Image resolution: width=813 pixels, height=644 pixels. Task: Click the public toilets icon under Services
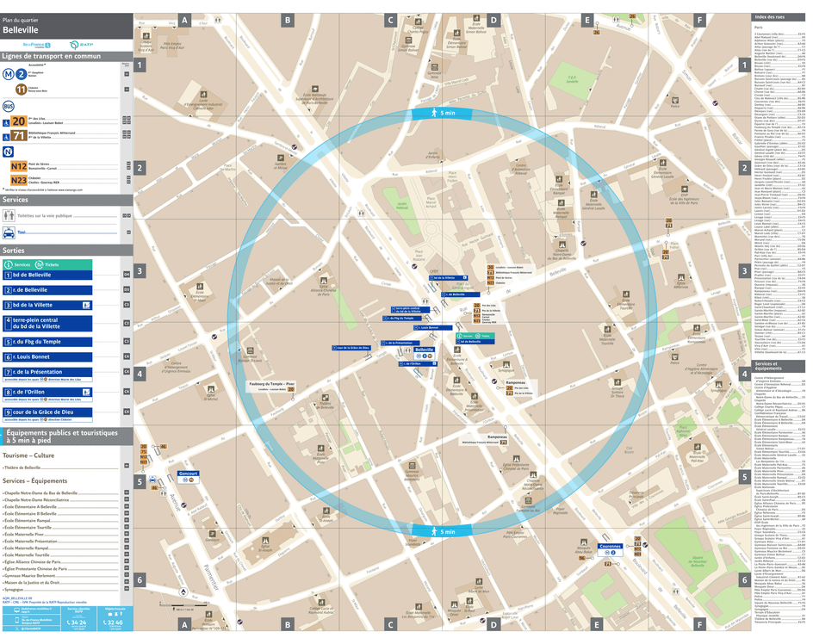(8, 215)
